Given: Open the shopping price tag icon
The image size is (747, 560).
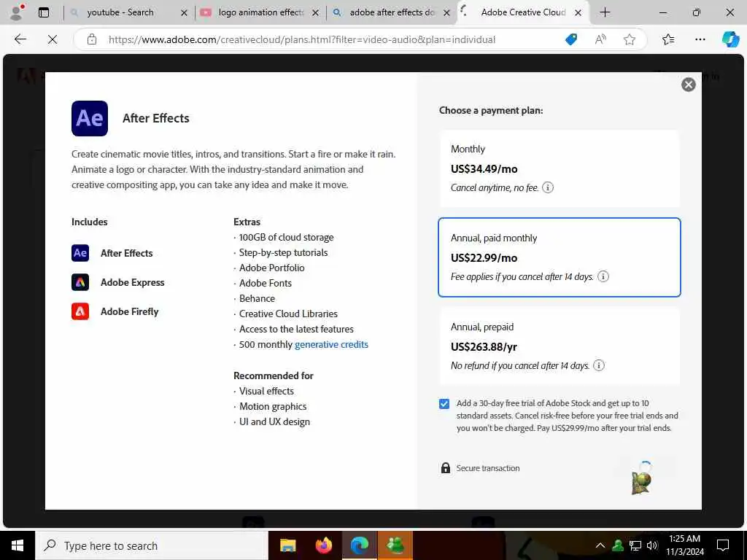Looking at the screenshot, I should (x=570, y=39).
